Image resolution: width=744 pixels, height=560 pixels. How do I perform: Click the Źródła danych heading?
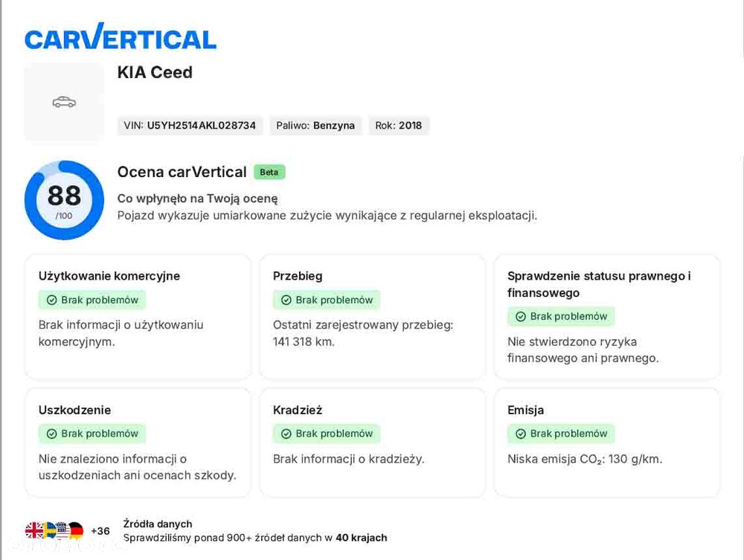click(158, 524)
